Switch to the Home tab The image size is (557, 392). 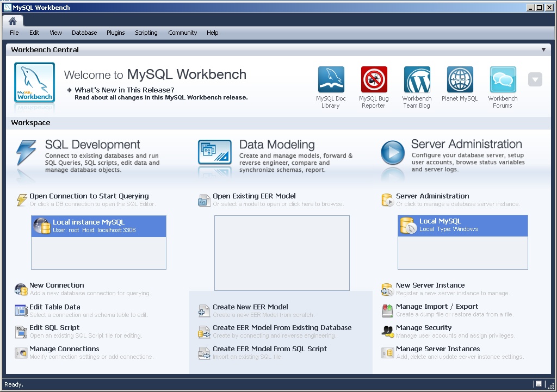(x=13, y=20)
